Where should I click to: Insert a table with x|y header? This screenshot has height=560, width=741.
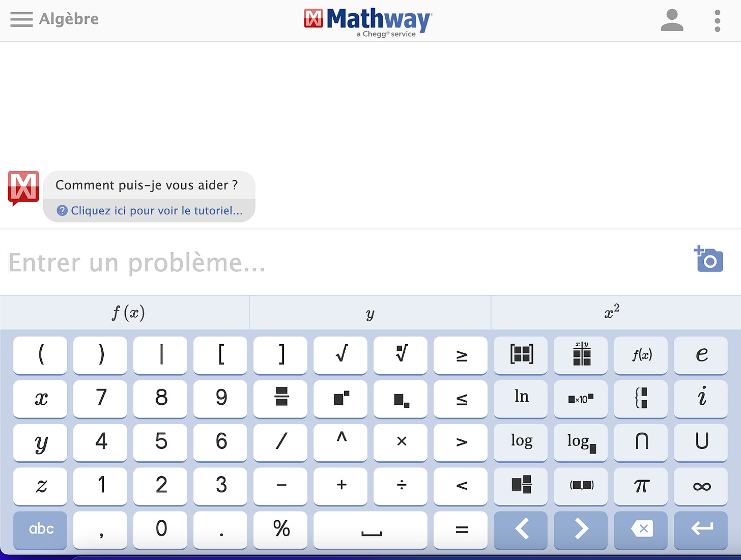point(581,355)
